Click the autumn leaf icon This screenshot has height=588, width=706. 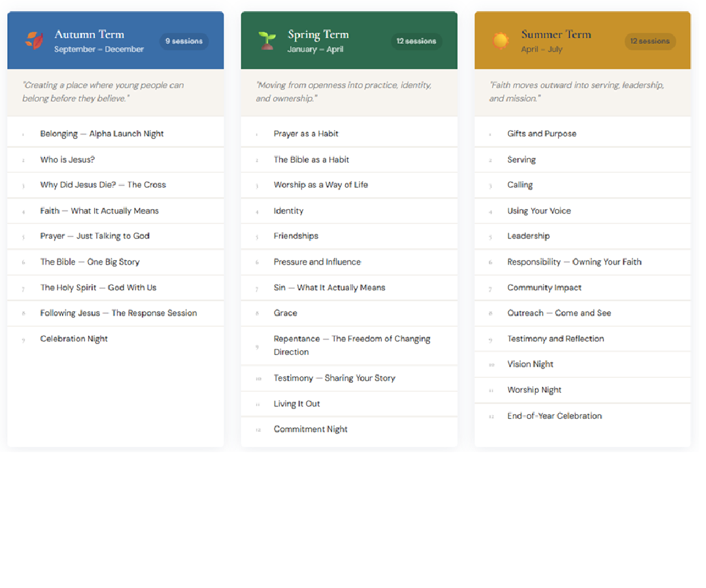click(x=34, y=41)
